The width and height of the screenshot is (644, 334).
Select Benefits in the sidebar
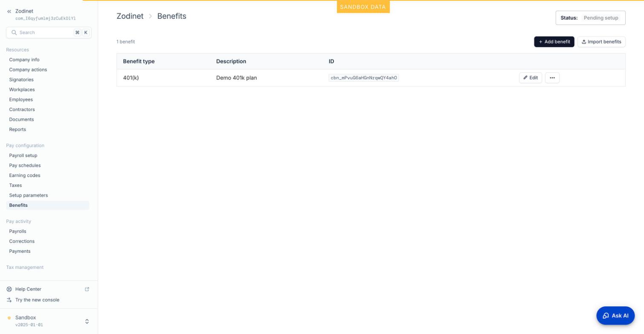pyautogui.click(x=48, y=206)
